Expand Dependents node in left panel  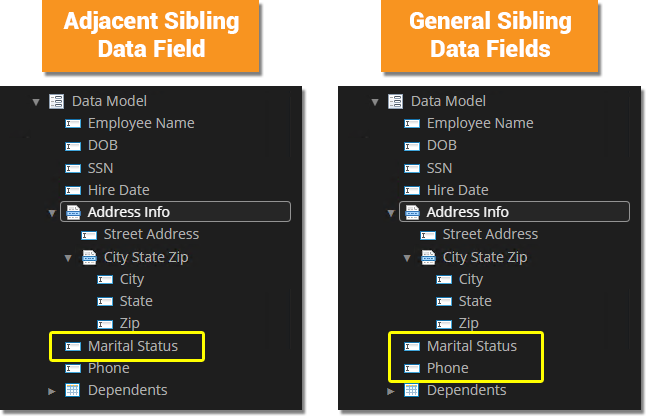click(x=52, y=391)
